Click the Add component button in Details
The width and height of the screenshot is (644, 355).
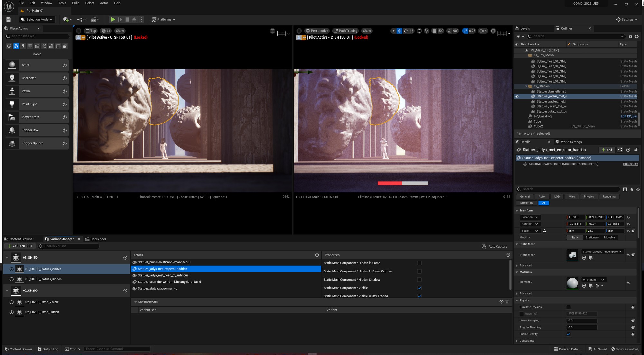pos(607,150)
